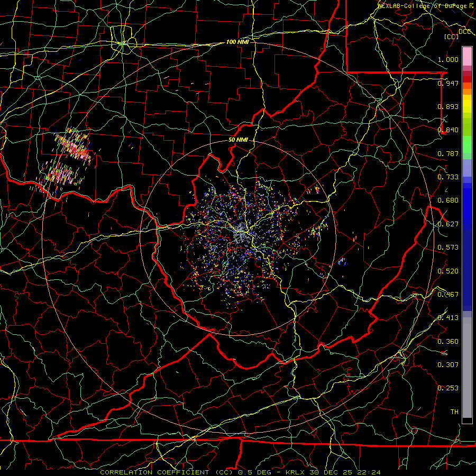The image size is (476, 476).
Task: Click the TH label on the color scale
Action: 454,412
